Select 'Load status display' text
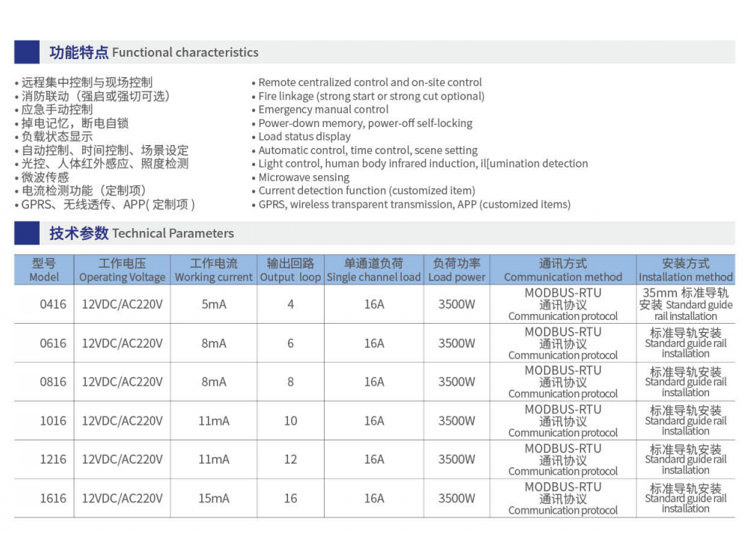Image resolution: width=748 pixels, height=560 pixels. [x=304, y=136]
